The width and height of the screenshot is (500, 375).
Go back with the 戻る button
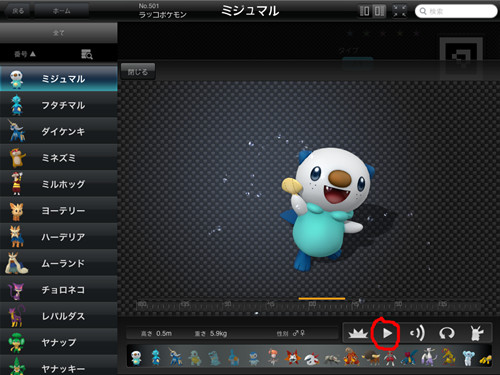point(17,11)
